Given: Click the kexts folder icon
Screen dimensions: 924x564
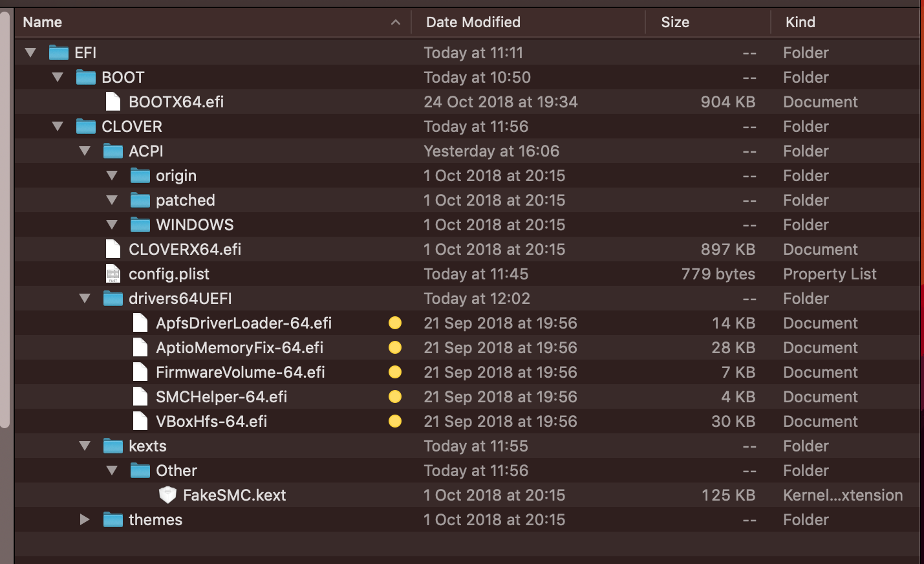Looking at the screenshot, I should (113, 446).
